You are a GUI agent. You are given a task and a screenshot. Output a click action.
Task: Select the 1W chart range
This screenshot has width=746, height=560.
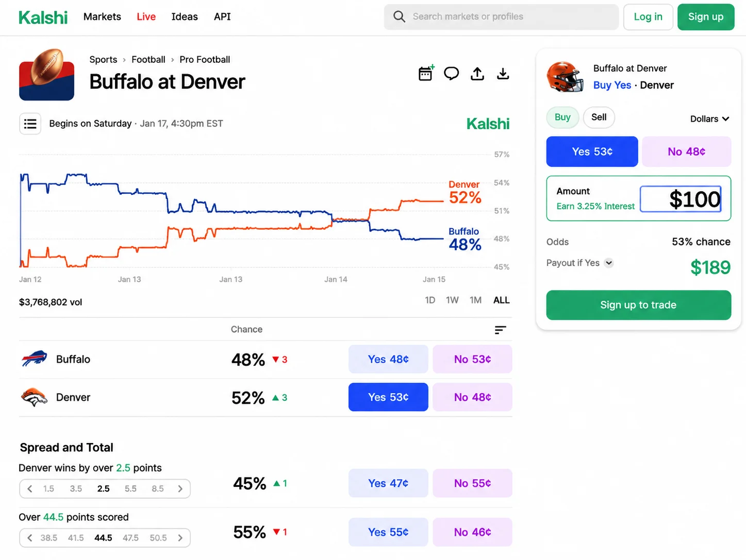click(452, 300)
